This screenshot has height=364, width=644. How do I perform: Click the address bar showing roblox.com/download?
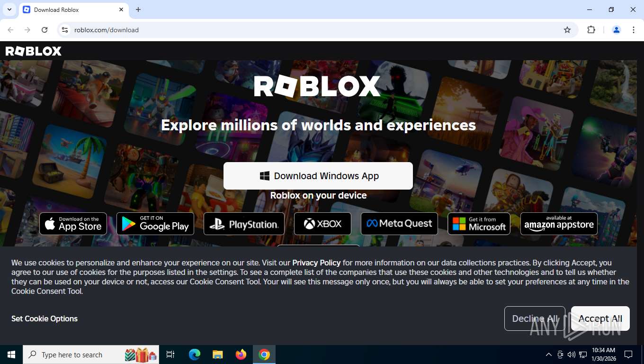coord(317,30)
